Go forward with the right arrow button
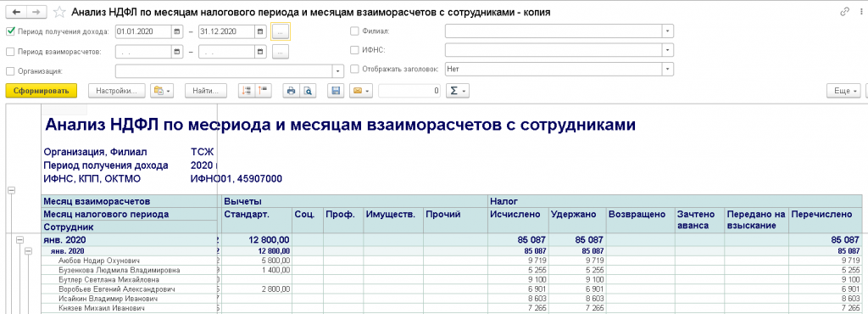Screen dimensions: 868x314 (x=36, y=12)
